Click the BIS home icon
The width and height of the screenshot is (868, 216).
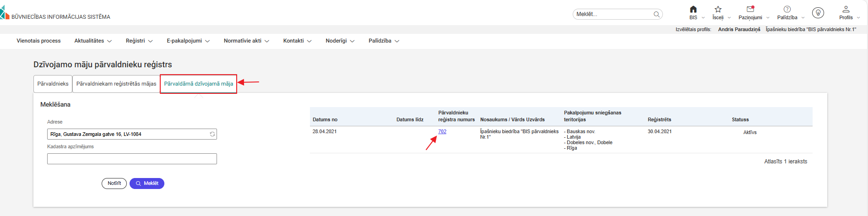[693, 10]
